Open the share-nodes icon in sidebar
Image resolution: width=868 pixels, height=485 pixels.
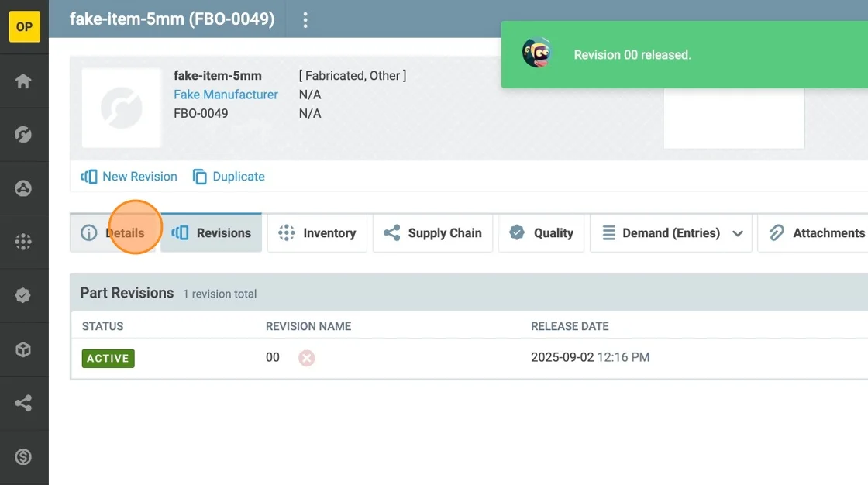[23, 403]
